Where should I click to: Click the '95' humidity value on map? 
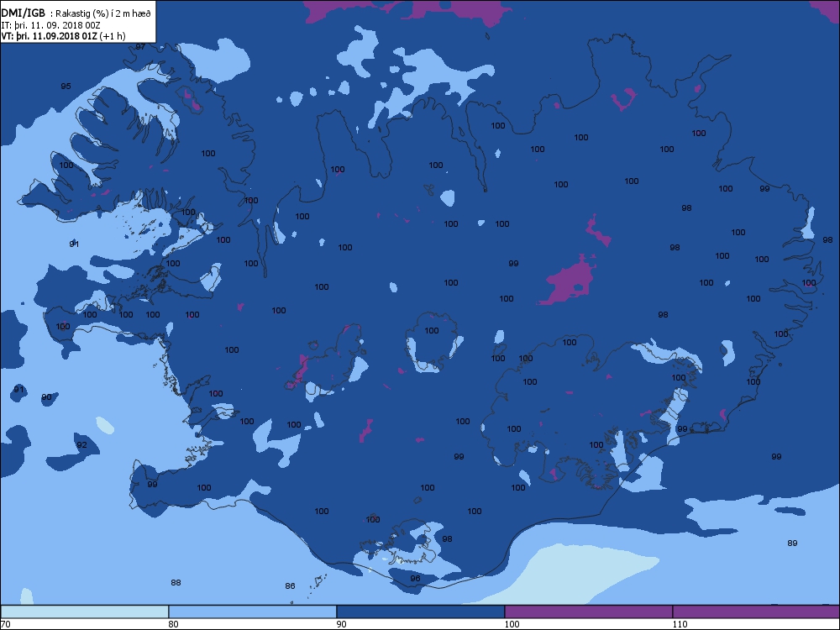click(x=66, y=87)
